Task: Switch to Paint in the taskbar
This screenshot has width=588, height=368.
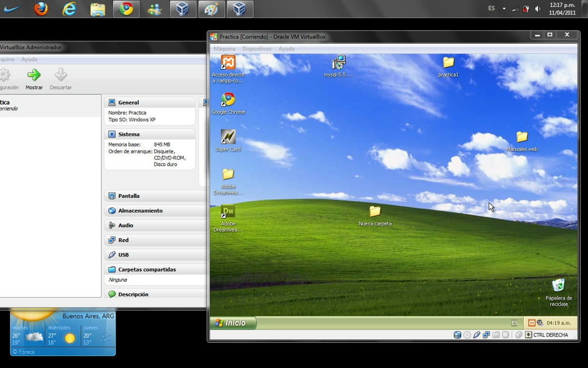Action: coord(211,9)
